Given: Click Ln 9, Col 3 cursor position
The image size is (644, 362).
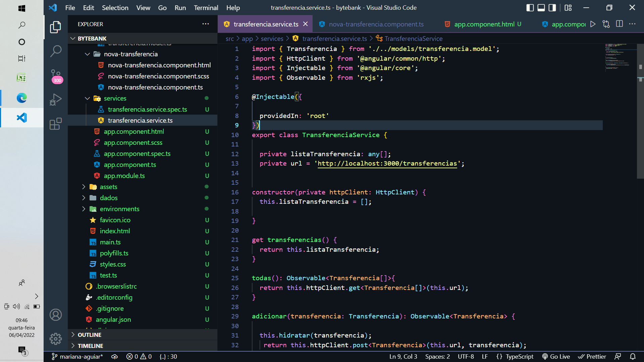Looking at the screenshot, I should pyautogui.click(x=403, y=357).
